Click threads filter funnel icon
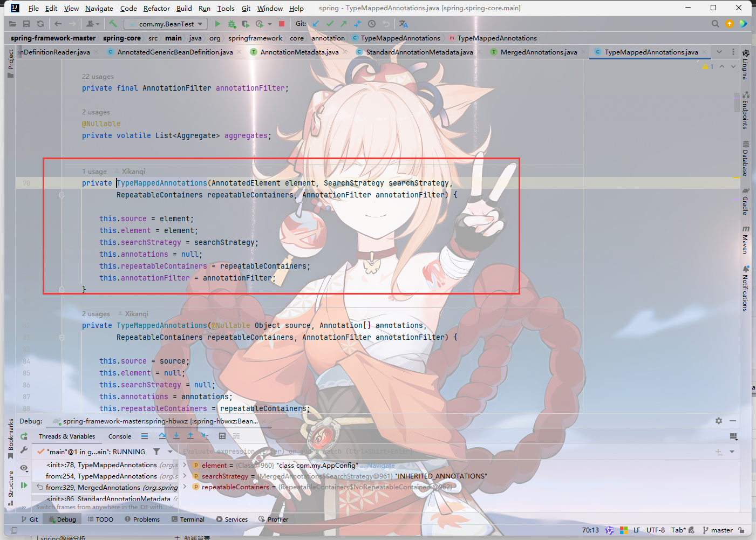The height and width of the screenshot is (540, 756). tap(156, 452)
